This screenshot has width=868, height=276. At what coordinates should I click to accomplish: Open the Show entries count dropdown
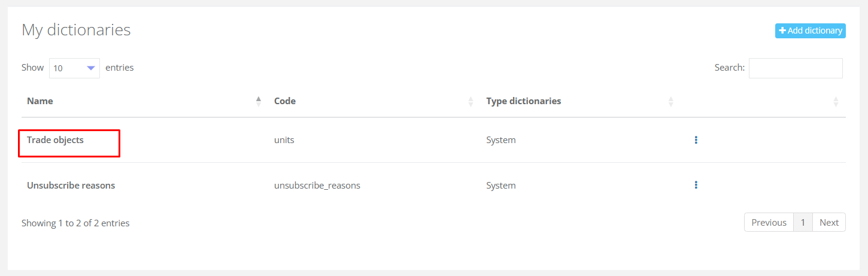(x=74, y=68)
